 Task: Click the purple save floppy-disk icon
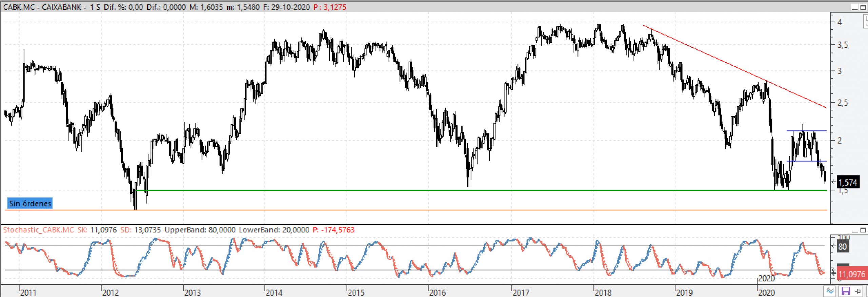tap(846, 291)
